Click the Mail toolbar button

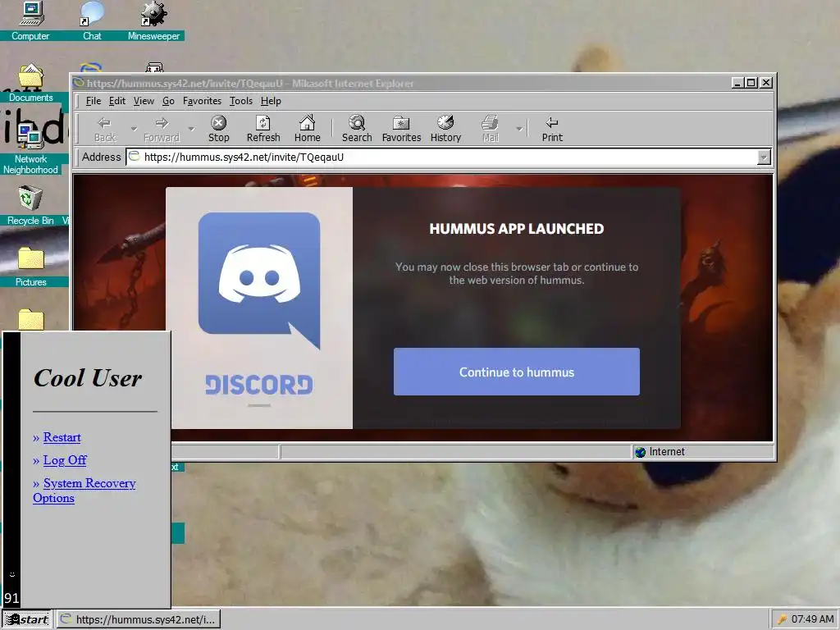(x=491, y=129)
